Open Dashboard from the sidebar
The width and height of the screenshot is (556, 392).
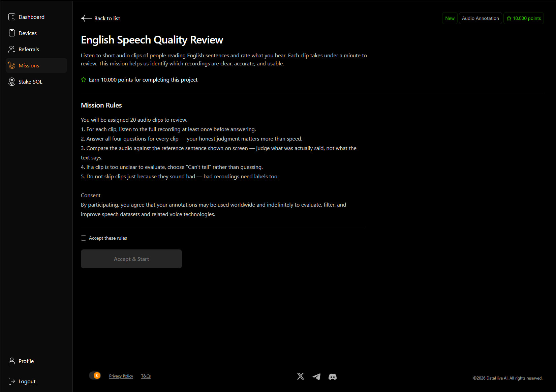(36, 17)
